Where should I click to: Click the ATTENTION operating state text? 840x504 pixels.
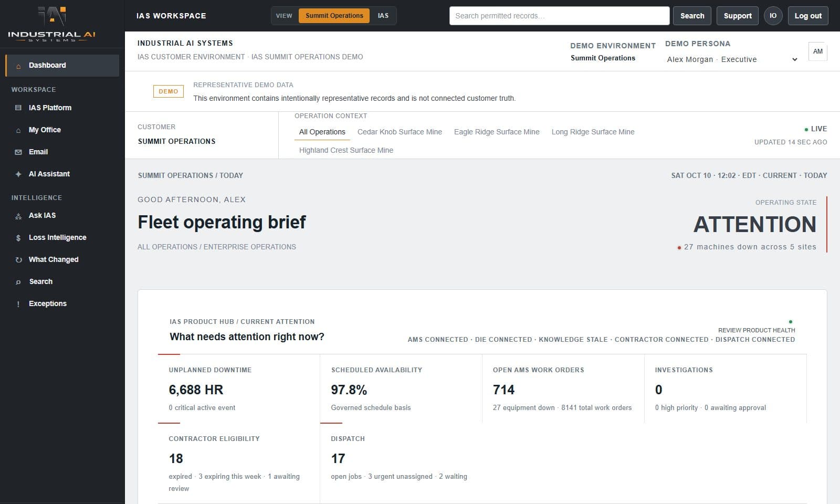755,225
